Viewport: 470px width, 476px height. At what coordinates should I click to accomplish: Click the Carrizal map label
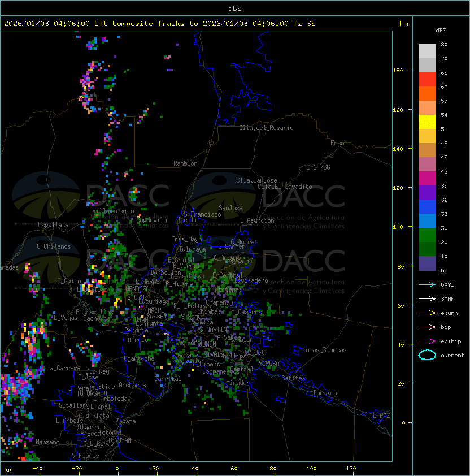168,379
